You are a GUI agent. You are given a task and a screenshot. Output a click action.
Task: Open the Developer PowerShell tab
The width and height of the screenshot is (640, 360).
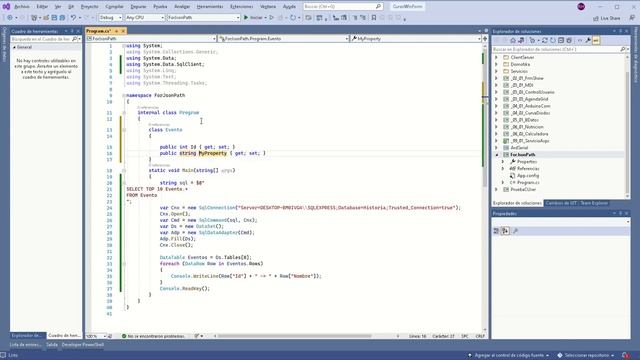tap(83, 345)
